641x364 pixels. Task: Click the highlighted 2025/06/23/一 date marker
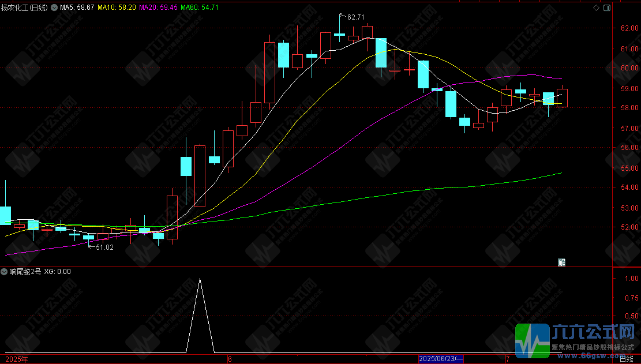pos(441,359)
